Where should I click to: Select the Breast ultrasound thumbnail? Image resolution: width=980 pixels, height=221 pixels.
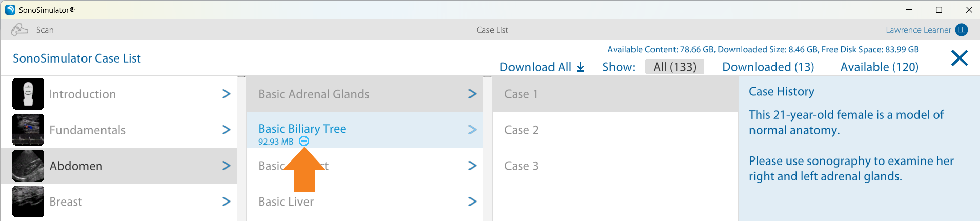click(x=28, y=202)
